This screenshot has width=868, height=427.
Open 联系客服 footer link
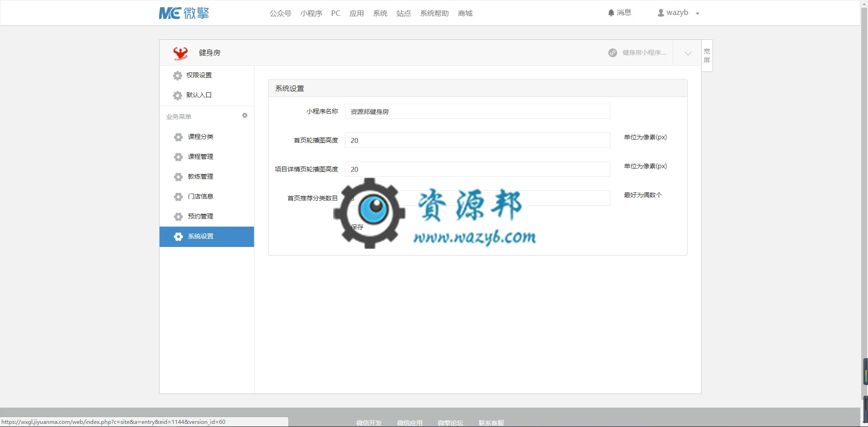[491, 423]
